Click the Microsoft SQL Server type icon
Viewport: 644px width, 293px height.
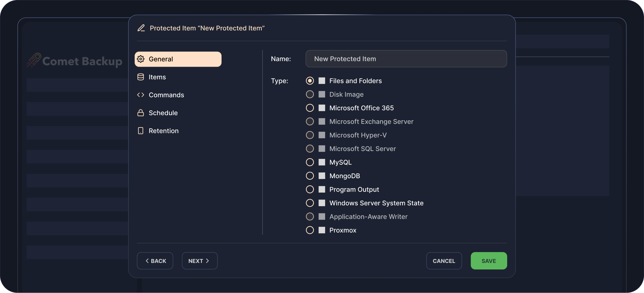(x=322, y=148)
